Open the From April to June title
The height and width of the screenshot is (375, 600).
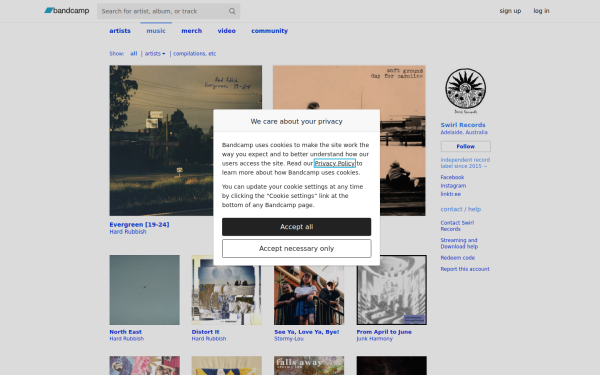coord(384,332)
